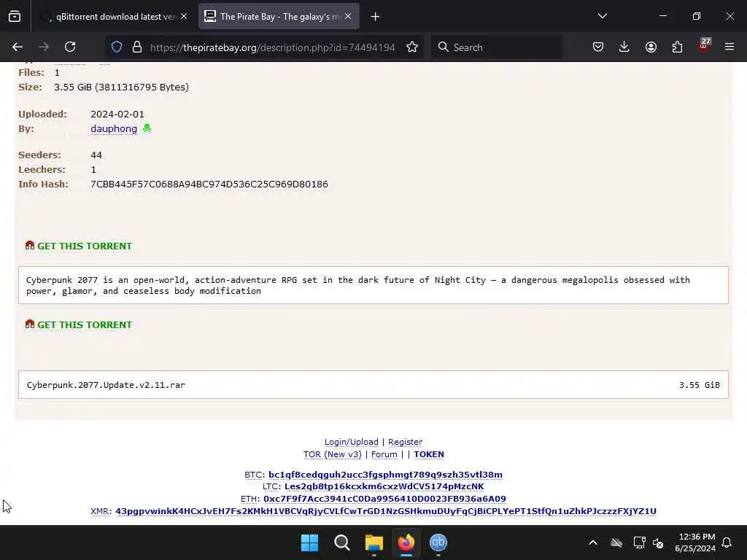Open the Downloads panel
The image size is (747, 560).
(x=624, y=47)
